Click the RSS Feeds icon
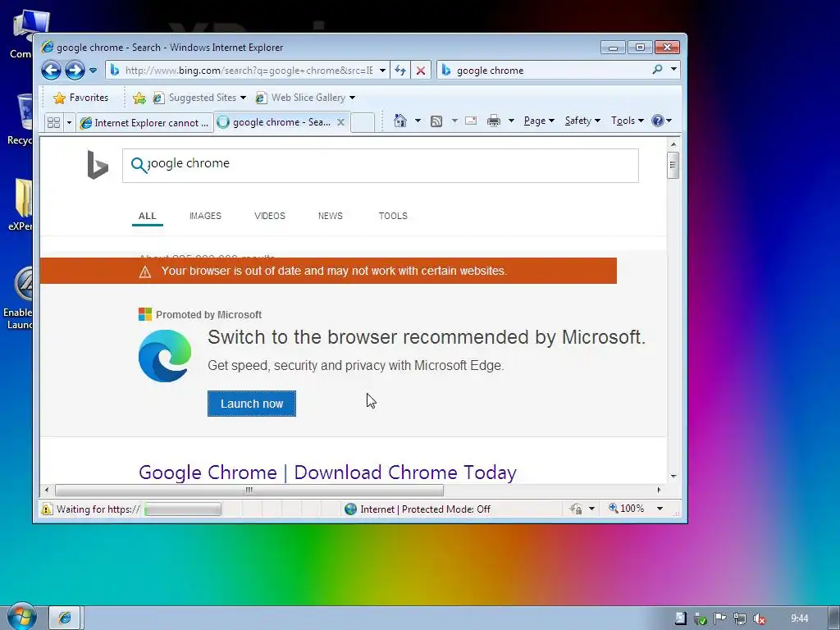Viewport: 840px width, 630px height. coord(436,121)
